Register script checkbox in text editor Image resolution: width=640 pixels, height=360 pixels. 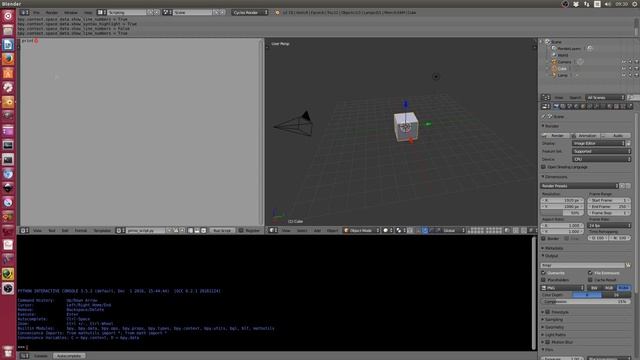(x=241, y=231)
